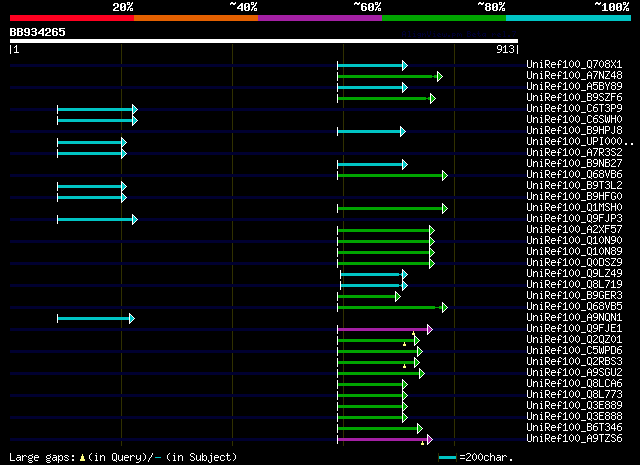Open the UniRef100_B9GER3 hit label
Viewport: 640px width, 465px height.
click(x=574, y=296)
